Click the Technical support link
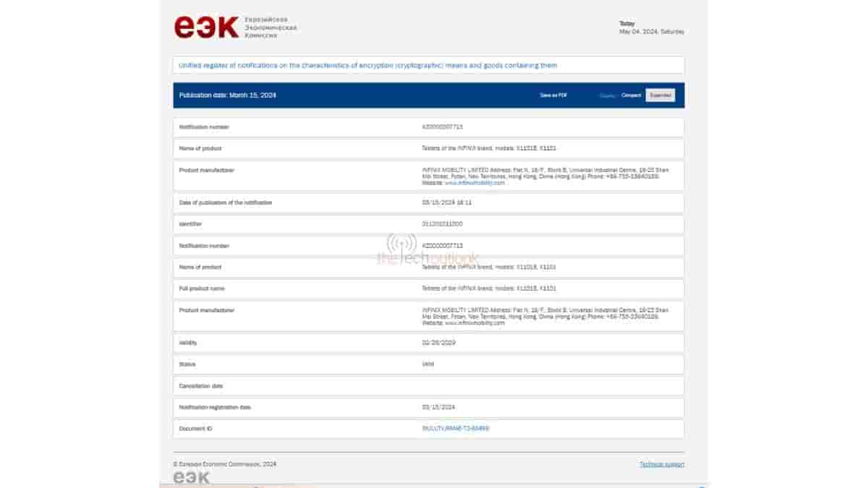The height and width of the screenshot is (488, 868). [x=661, y=464]
